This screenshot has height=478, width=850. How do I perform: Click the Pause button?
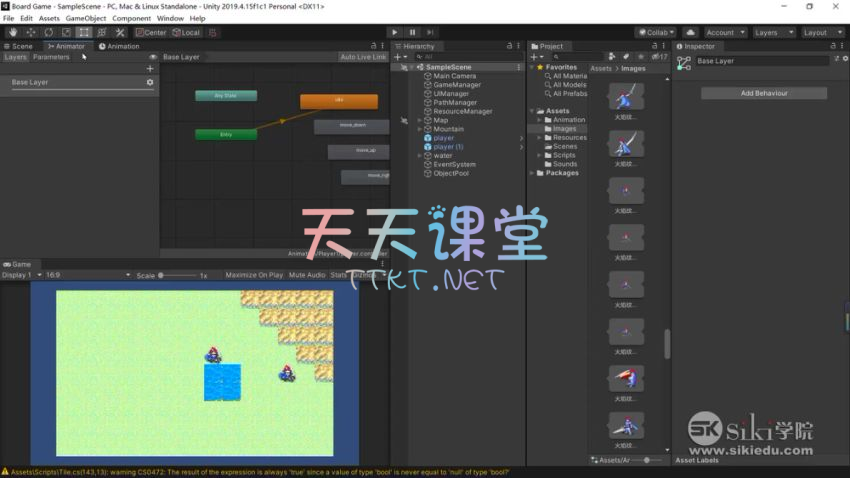tap(412, 32)
